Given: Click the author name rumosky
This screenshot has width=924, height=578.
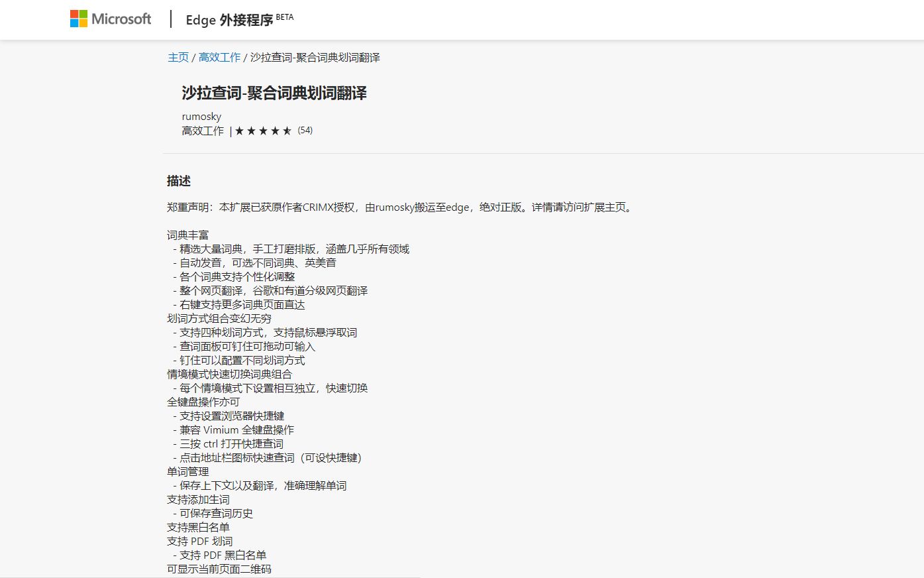Looking at the screenshot, I should [201, 116].
